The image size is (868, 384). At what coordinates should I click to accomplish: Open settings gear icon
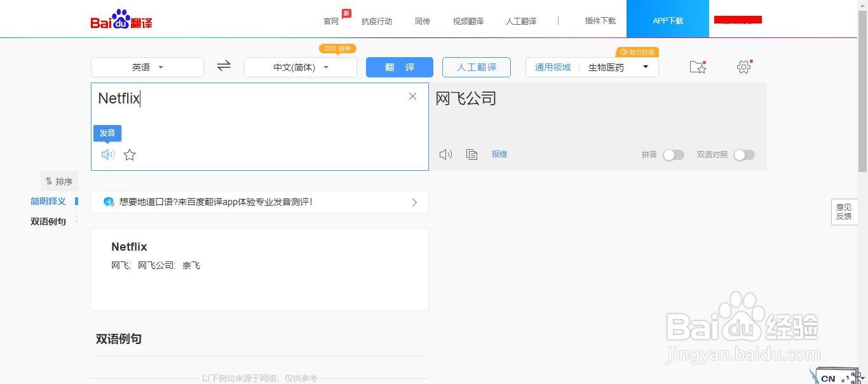[744, 67]
